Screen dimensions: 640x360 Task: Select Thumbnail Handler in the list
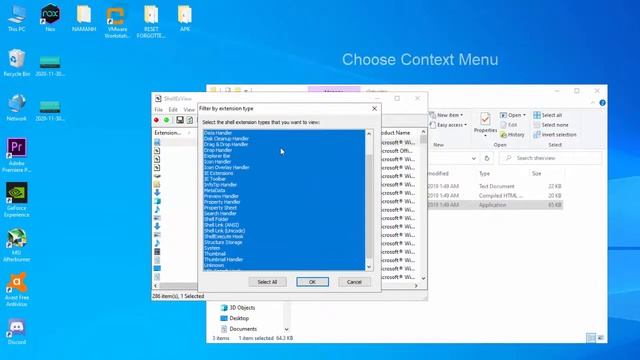click(x=284, y=260)
